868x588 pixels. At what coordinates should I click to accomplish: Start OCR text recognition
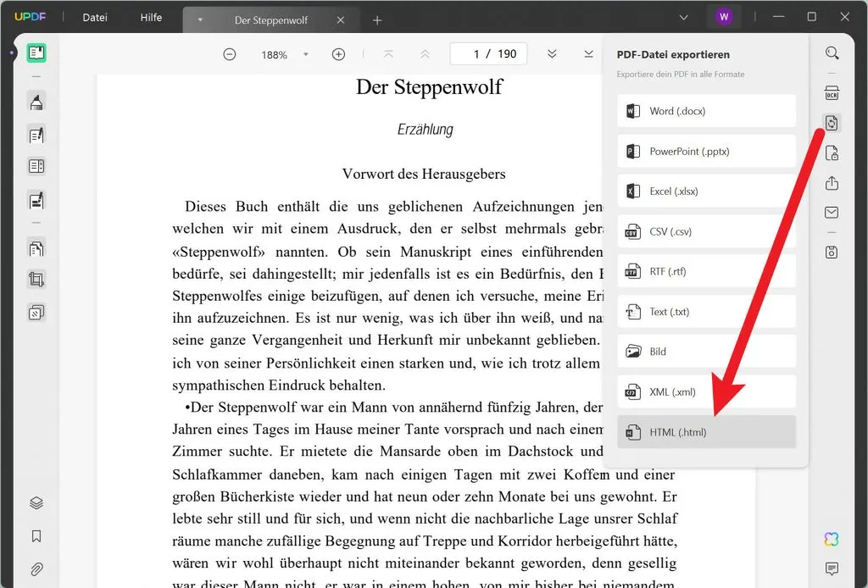pyautogui.click(x=832, y=93)
